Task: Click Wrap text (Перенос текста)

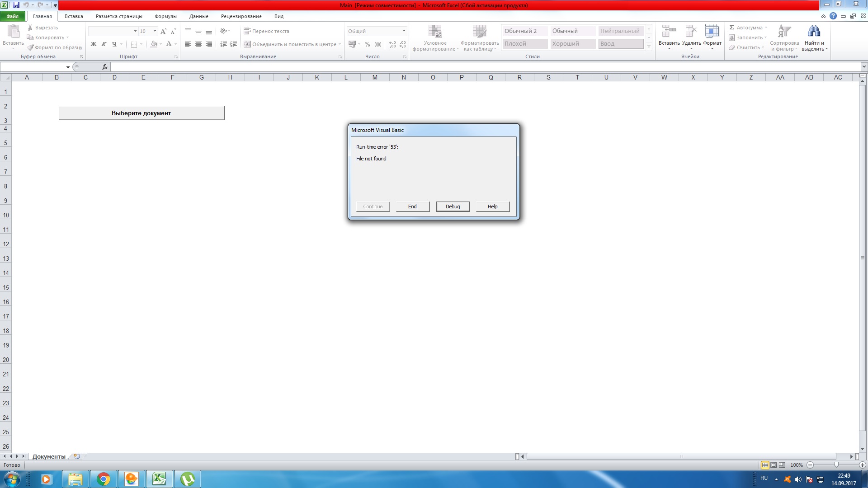Action: [x=267, y=31]
